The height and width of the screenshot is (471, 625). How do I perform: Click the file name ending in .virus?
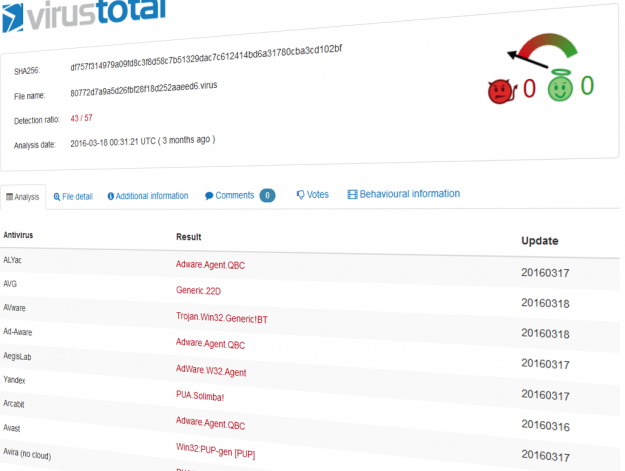point(144,91)
